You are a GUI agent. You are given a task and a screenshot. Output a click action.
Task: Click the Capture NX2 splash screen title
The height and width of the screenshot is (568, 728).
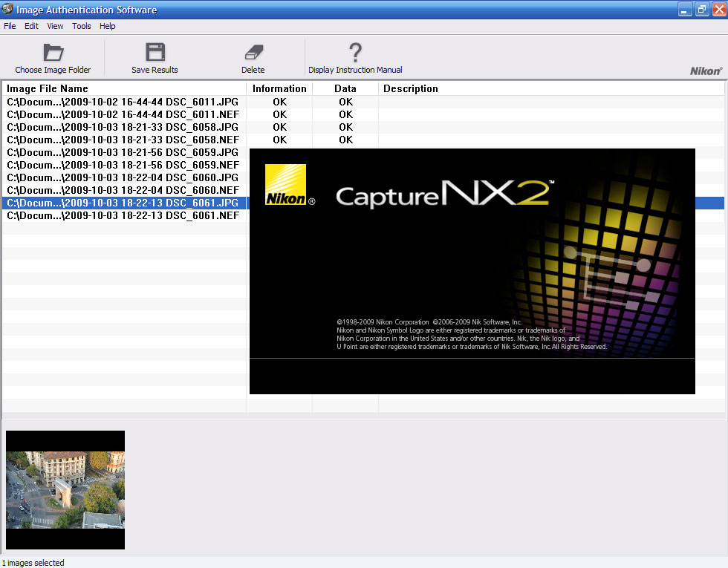(445, 194)
